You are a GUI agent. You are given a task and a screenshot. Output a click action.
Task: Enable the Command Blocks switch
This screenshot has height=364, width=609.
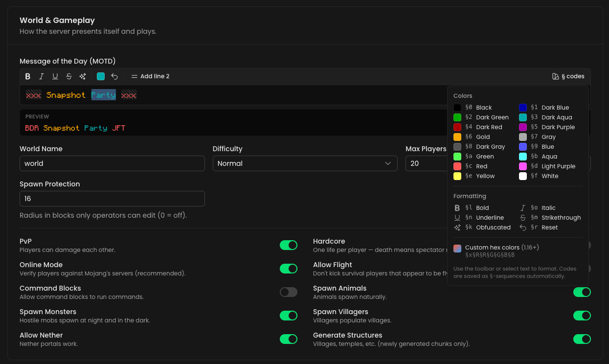pos(289,292)
